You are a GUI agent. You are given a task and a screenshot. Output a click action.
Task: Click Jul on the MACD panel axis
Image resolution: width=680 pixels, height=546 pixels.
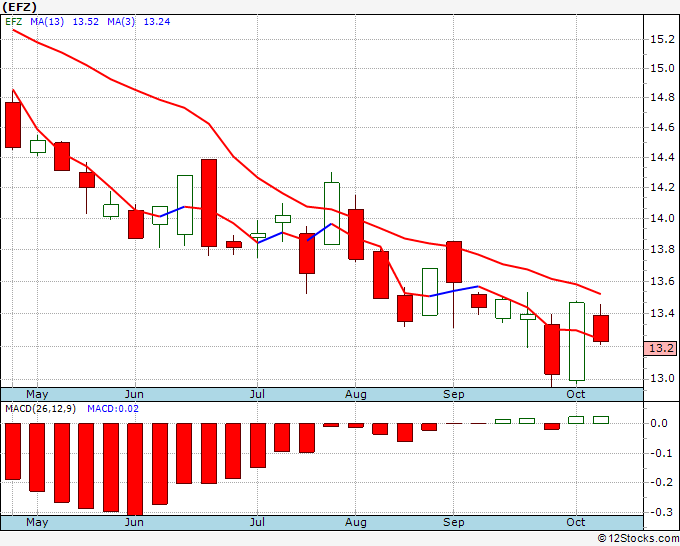point(257,522)
